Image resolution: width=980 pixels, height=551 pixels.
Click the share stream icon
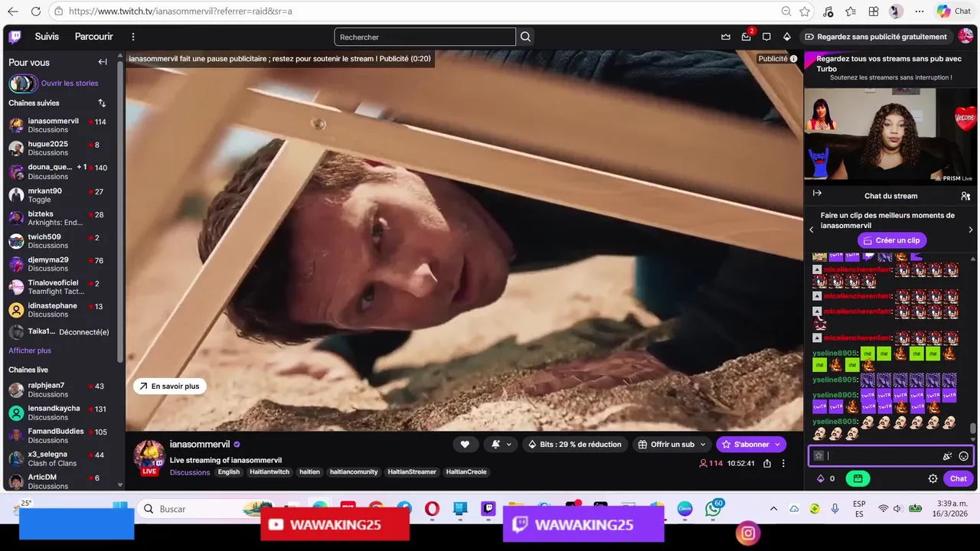[767, 464]
